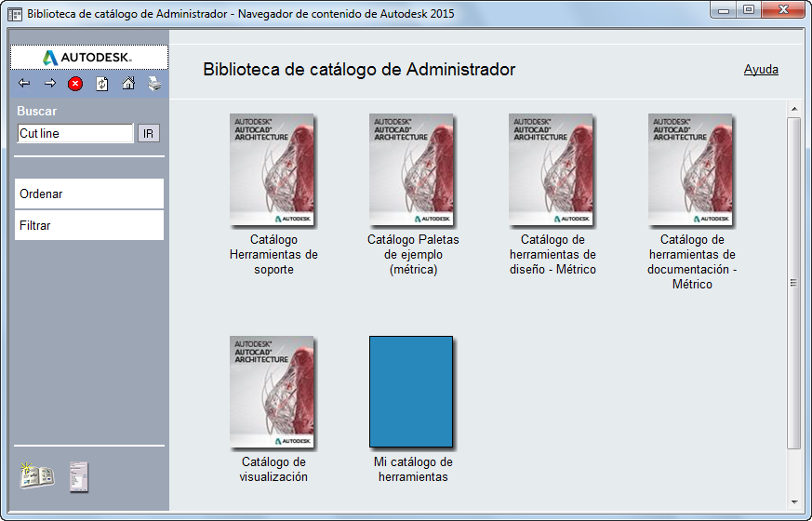Click 'Catálogo de herramientas de documentación - Métrico' label
812x521 pixels.
(692, 261)
